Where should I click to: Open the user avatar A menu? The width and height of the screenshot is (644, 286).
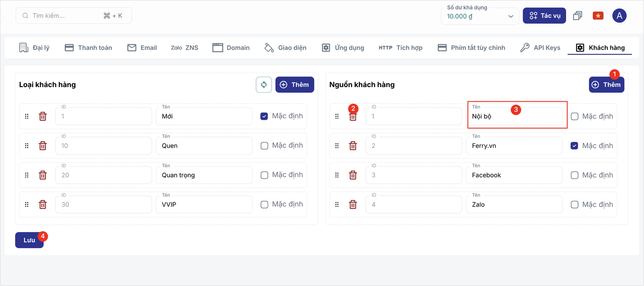(619, 16)
